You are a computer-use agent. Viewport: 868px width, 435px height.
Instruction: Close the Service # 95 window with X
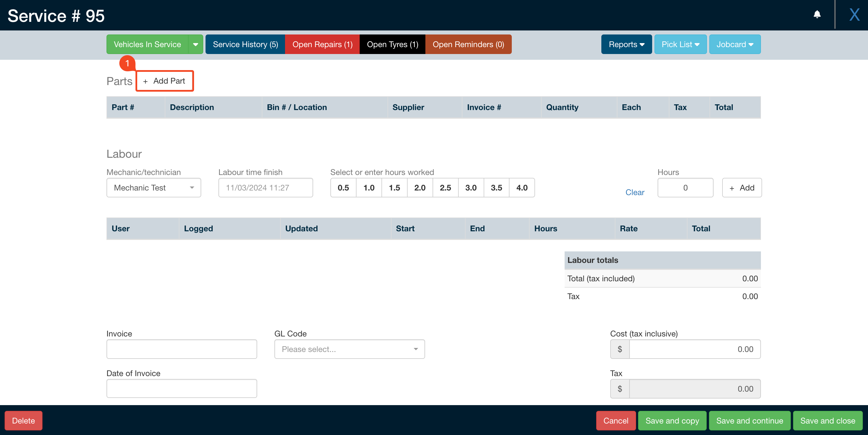pyautogui.click(x=854, y=15)
